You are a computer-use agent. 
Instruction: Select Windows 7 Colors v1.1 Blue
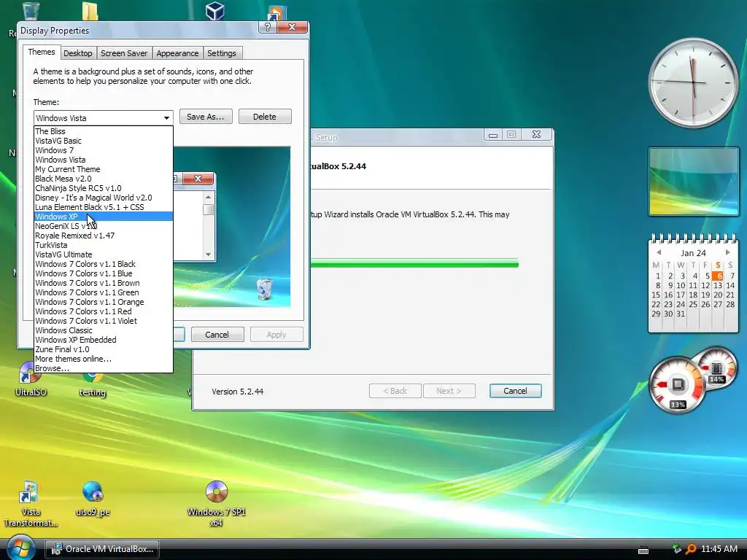point(104,273)
